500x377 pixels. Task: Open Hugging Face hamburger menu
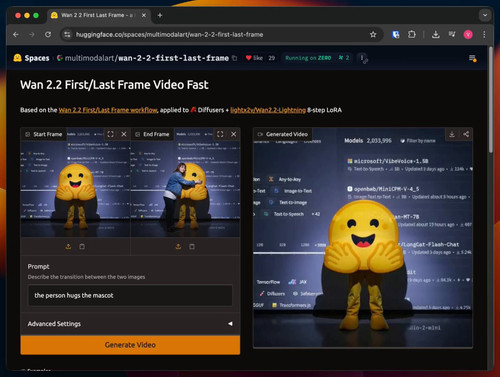pyautogui.click(x=472, y=58)
